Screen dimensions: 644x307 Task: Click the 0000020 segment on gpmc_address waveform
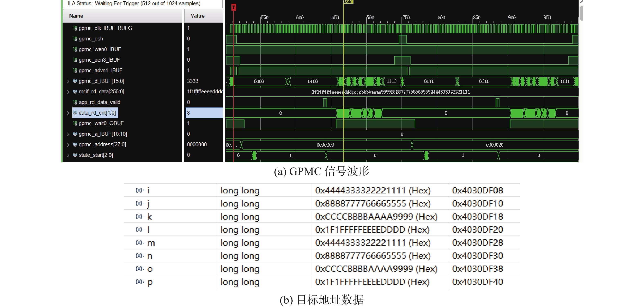[x=495, y=145]
